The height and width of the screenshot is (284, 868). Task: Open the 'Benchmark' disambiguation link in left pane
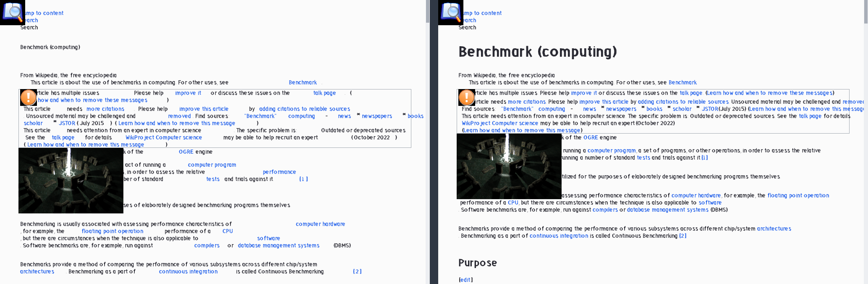tap(303, 82)
